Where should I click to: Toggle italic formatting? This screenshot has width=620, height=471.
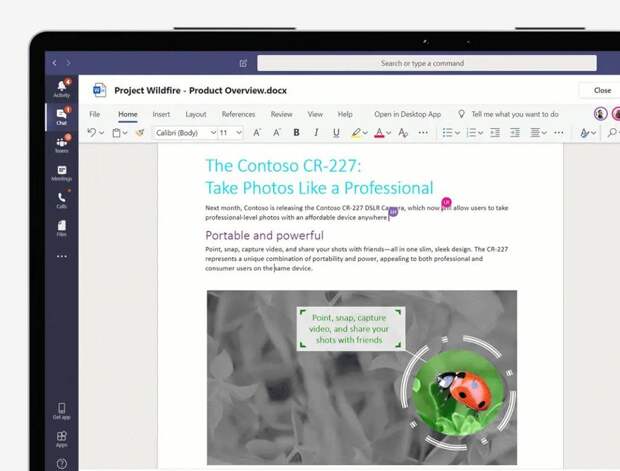pos(316,132)
